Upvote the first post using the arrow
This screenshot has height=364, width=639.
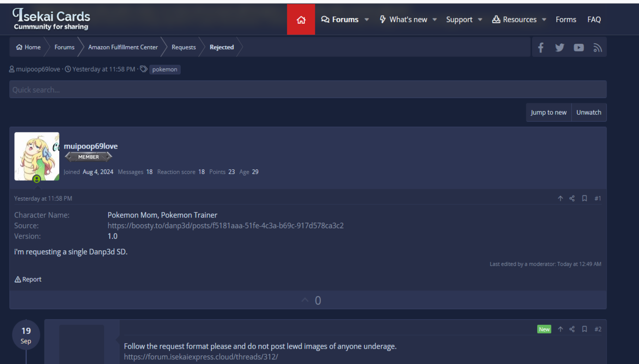pyautogui.click(x=305, y=300)
